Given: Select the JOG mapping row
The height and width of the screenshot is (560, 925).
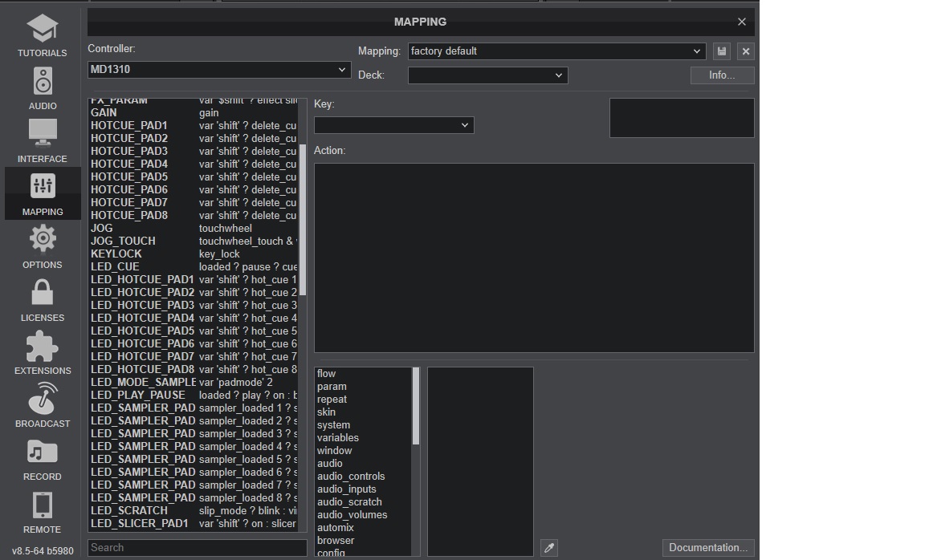Looking at the screenshot, I should (x=194, y=228).
